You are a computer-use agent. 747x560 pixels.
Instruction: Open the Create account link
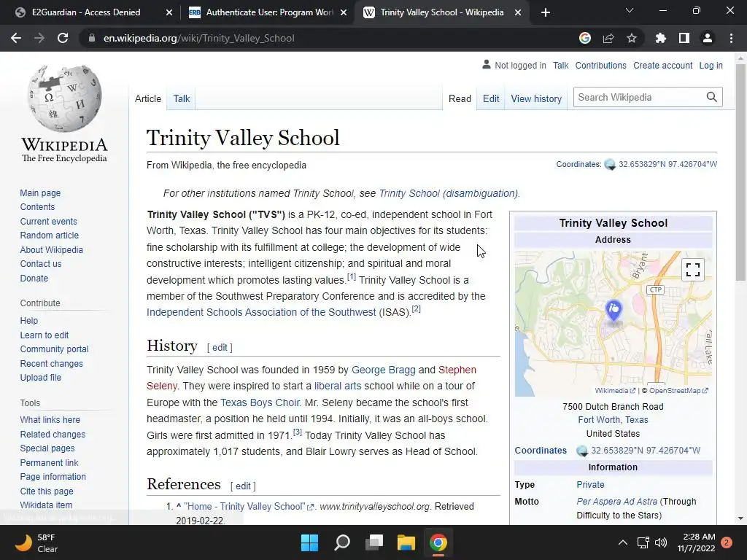[662, 65]
